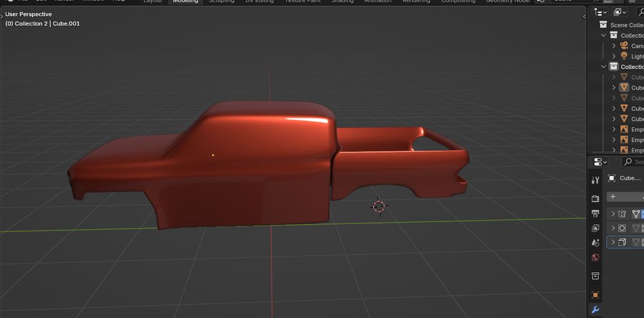Expand the Solidify modifier panel
Image resolution: width=644 pixels, height=318 pixels.
(x=613, y=242)
